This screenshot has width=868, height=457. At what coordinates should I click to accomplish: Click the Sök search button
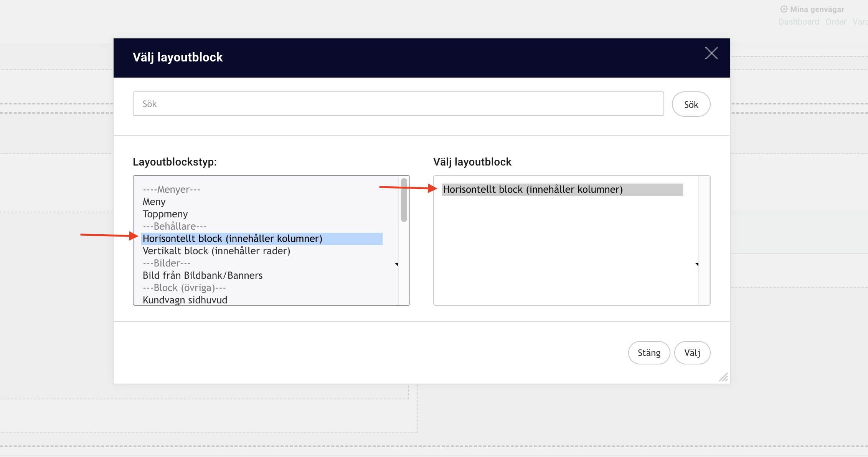point(691,104)
